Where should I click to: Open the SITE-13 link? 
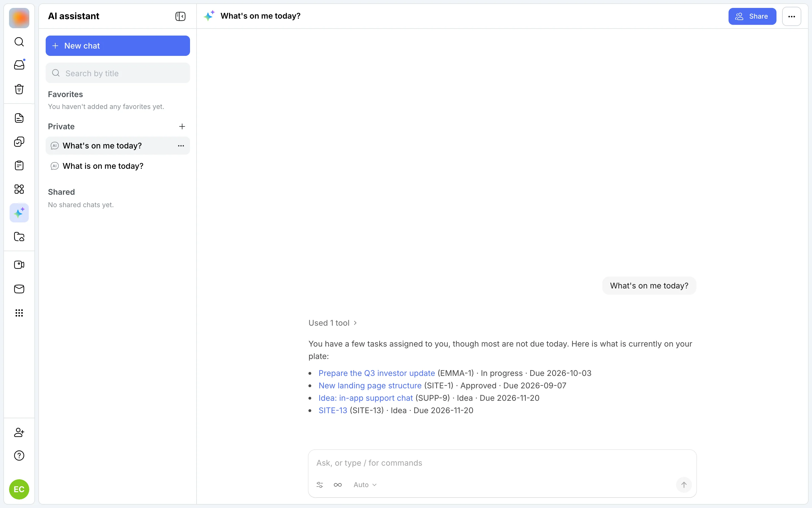click(x=332, y=410)
